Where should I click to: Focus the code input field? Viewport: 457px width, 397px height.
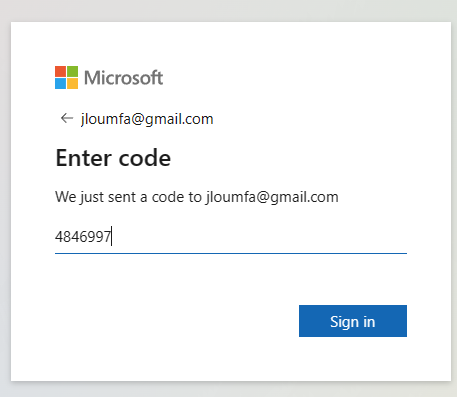(x=231, y=237)
